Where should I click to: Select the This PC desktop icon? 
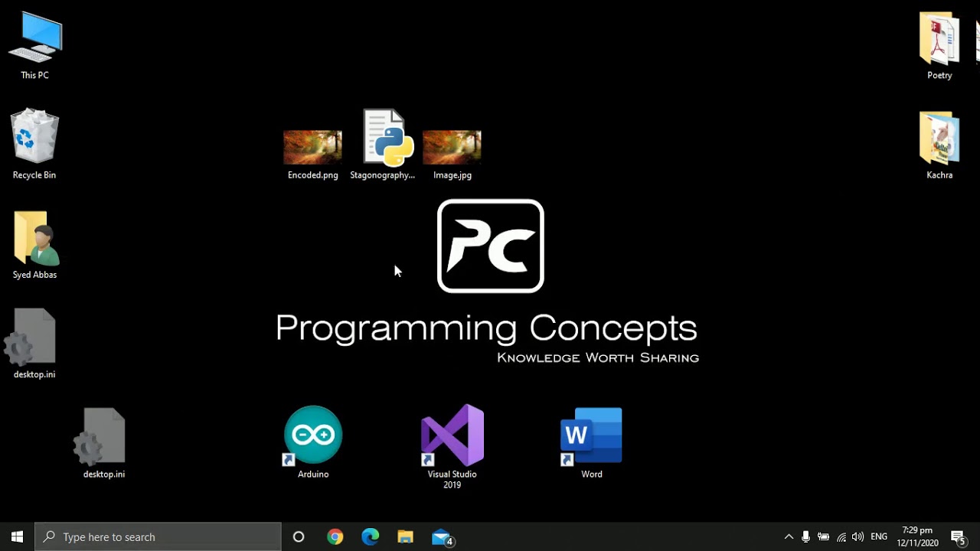[x=34, y=44]
